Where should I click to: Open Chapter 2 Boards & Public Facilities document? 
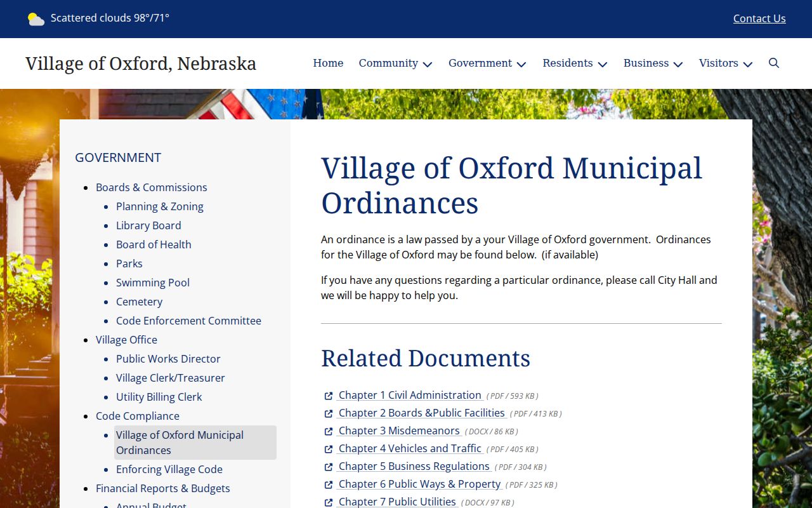pos(421,413)
